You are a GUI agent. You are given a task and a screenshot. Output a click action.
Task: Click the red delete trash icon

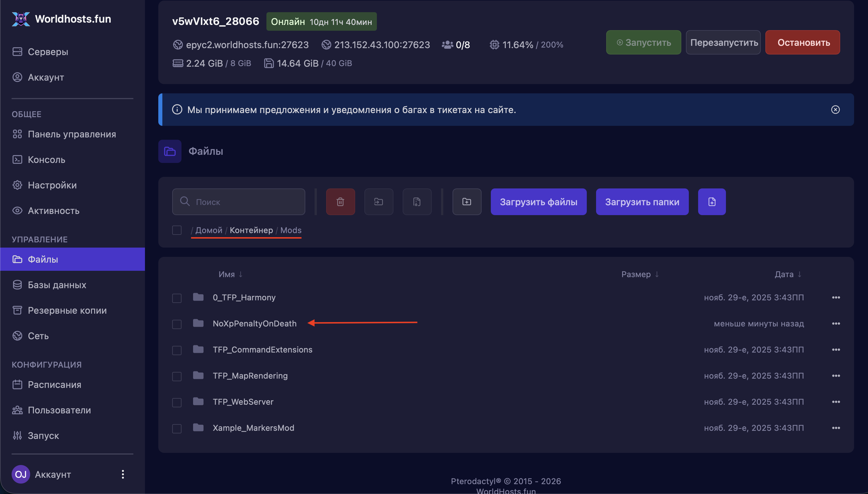(340, 202)
